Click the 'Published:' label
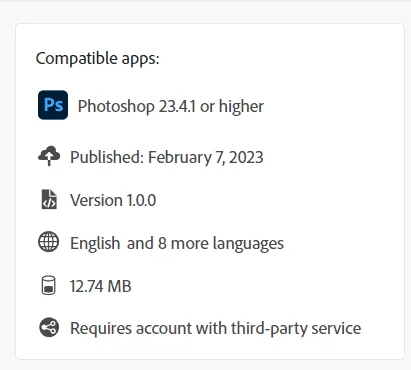411x370 pixels. pos(107,157)
